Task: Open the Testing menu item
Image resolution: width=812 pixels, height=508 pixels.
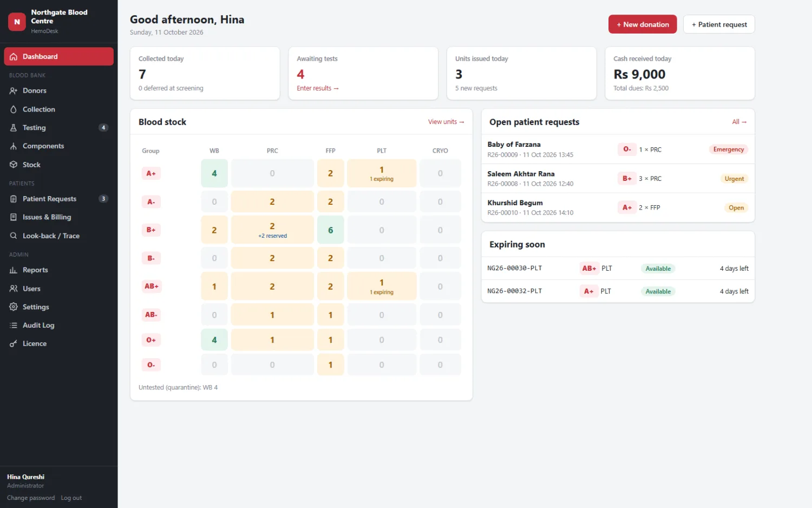Action: click(58, 128)
